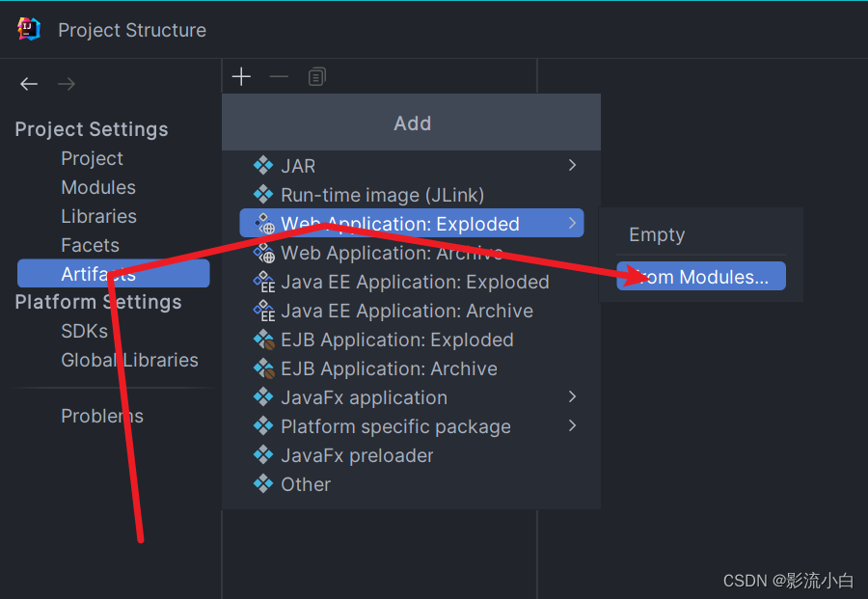Image resolution: width=868 pixels, height=599 pixels.
Task: Select the Other option at the menu bottom
Action: pos(306,484)
